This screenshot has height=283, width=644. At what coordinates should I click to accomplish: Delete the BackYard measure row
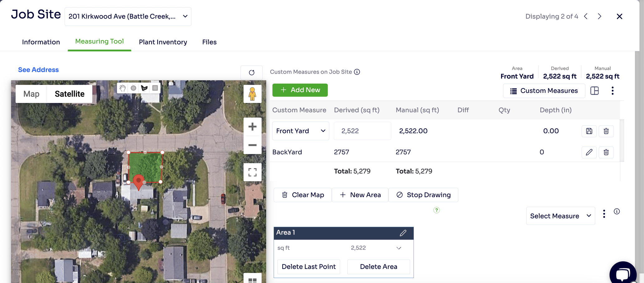pos(606,152)
